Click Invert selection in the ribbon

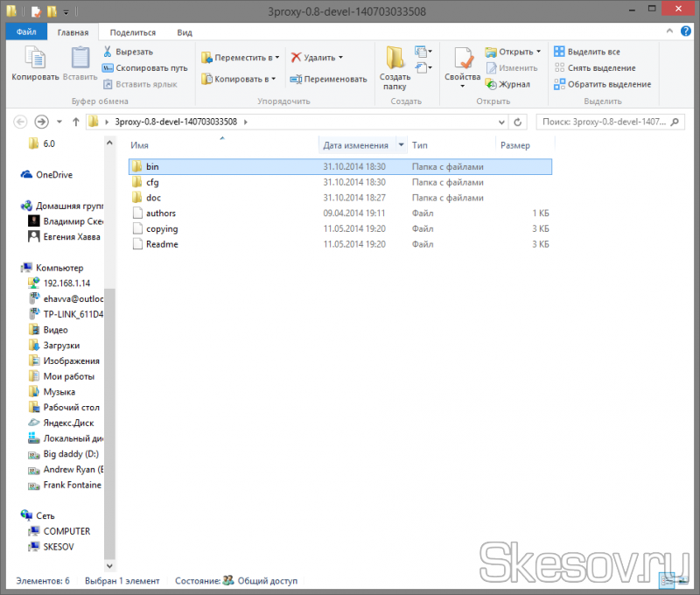pyautogui.click(x=602, y=84)
